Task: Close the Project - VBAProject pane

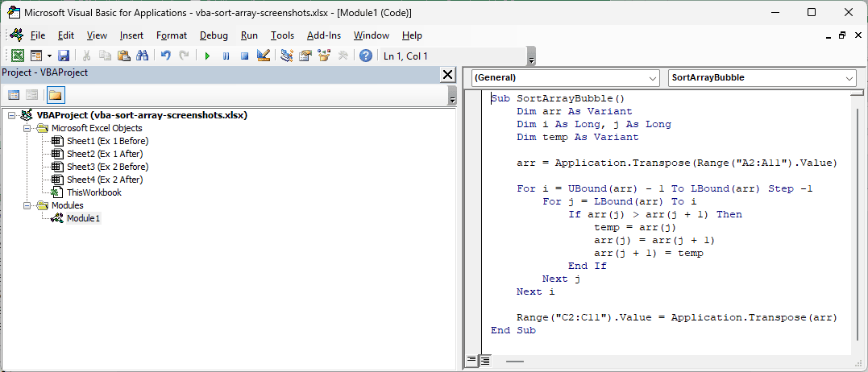Action: click(447, 75)
